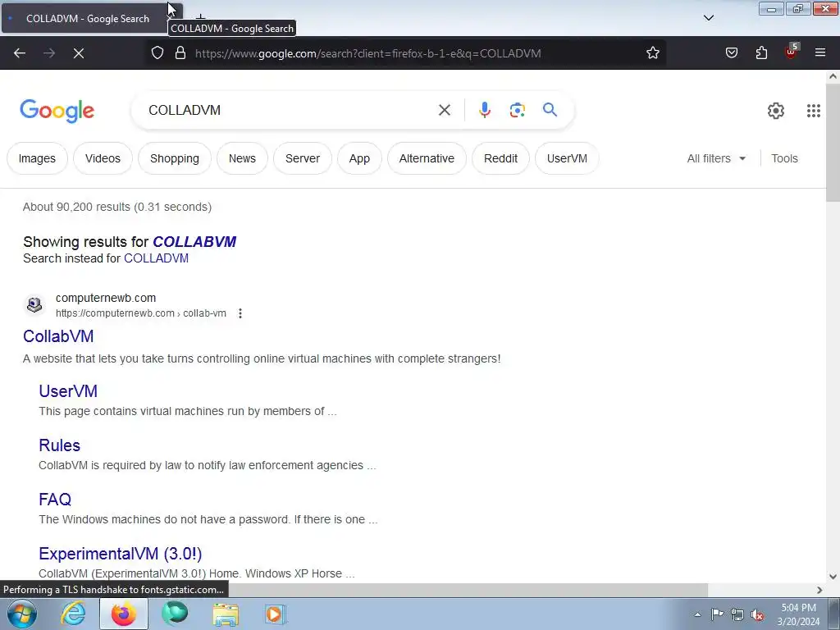Open the list all tabs chevron
This screenshot has width=840, height=630.
[709, 18]
